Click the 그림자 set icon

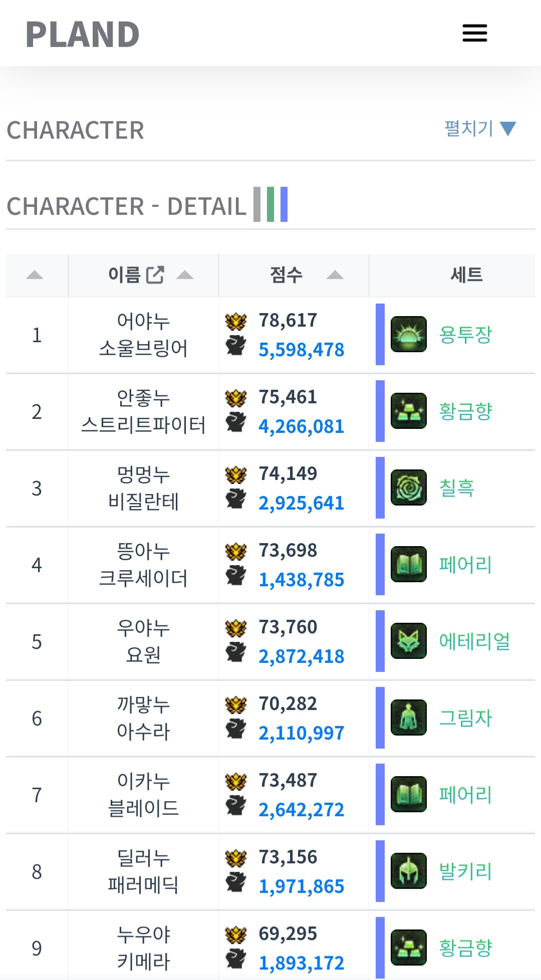408,717
